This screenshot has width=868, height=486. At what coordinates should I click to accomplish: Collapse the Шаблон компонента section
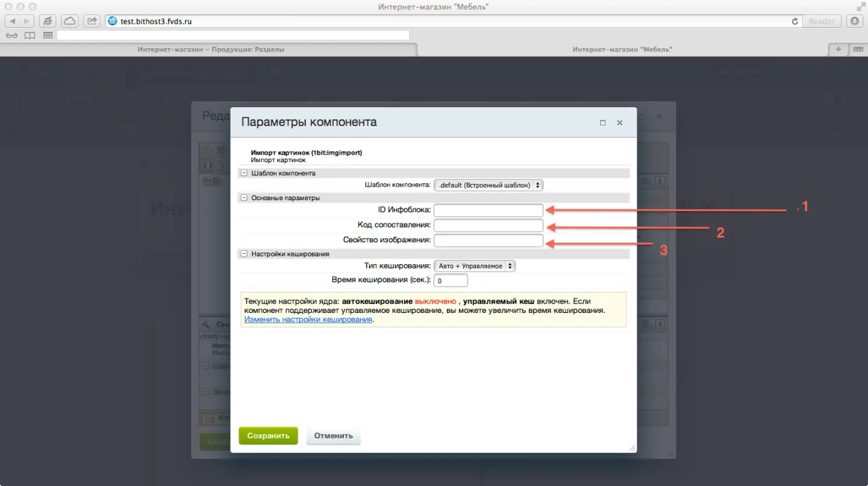tap(243, 173)
